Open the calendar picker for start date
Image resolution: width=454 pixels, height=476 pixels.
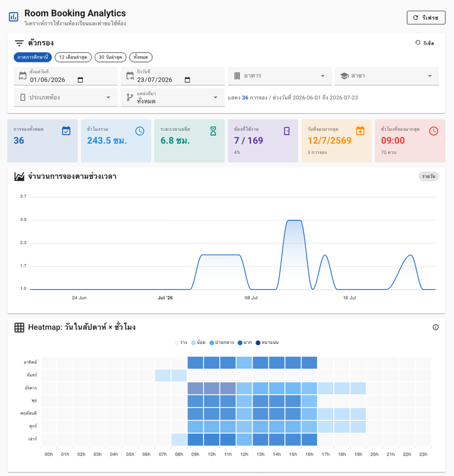point(80,80)
